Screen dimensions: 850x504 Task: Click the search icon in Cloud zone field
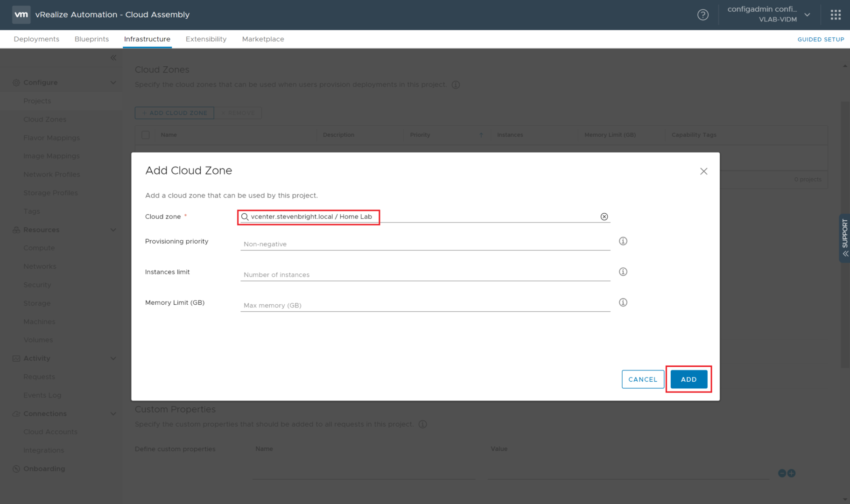tap(245, 217)
